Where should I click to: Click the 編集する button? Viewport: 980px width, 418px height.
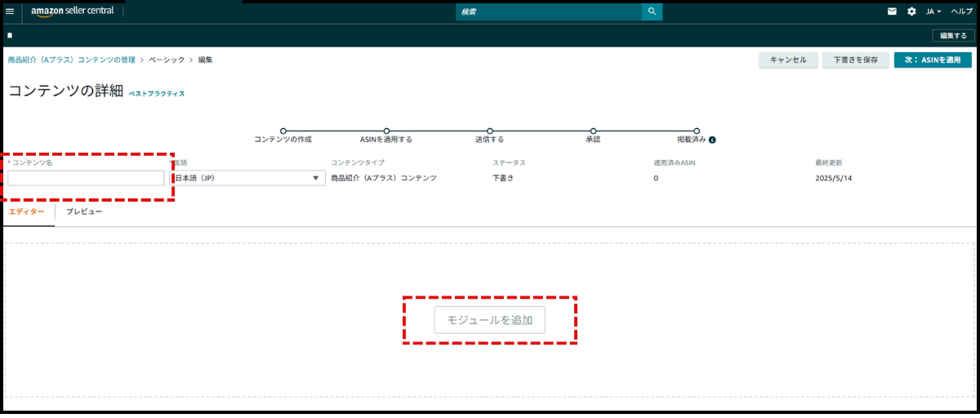tap(953, 36)
